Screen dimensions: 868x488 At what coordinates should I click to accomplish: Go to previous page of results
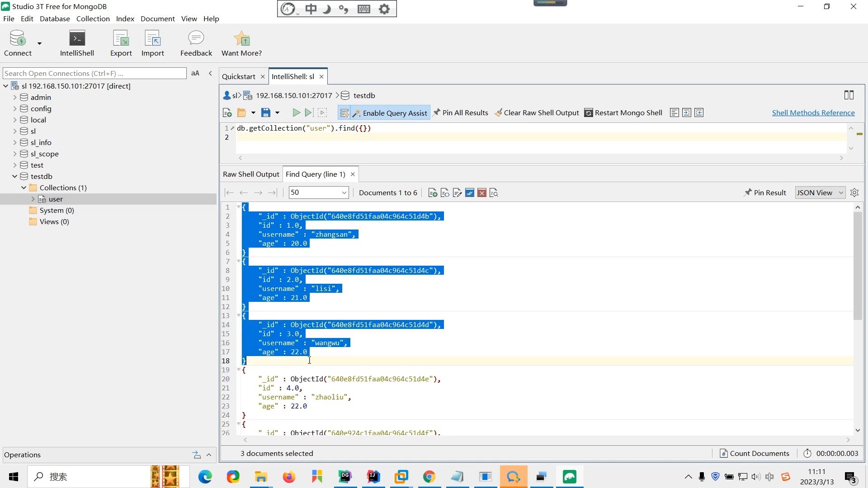(244, 193)
